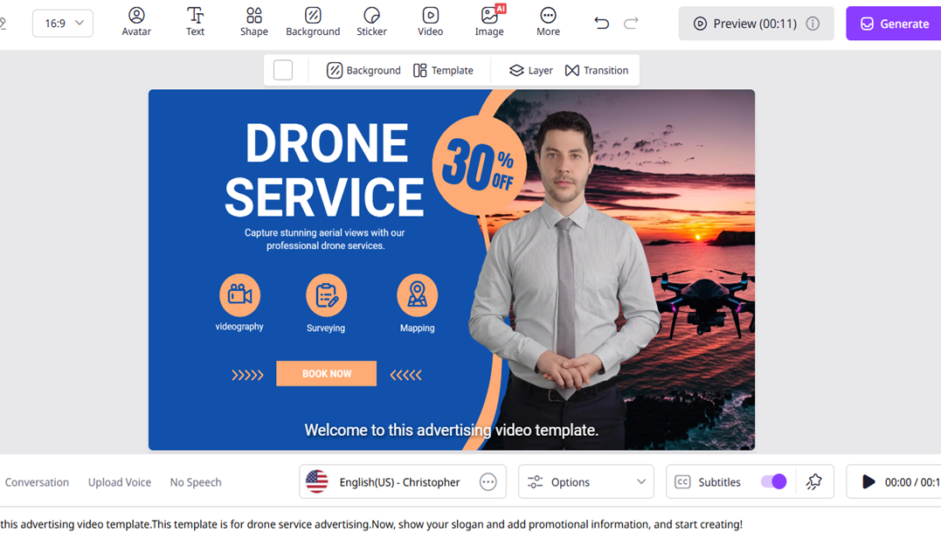Open the Video media tool
The width and height of the screenshot is (941, 560).
(430, 22)
